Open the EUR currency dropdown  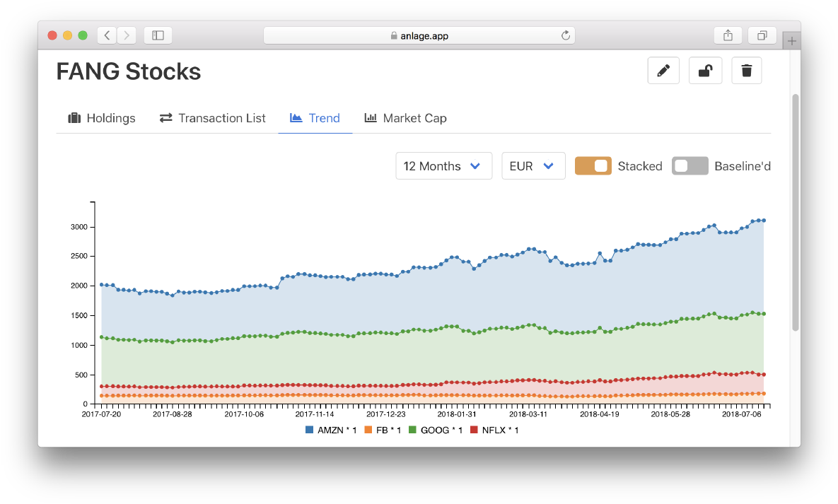[x=533, y=165]
